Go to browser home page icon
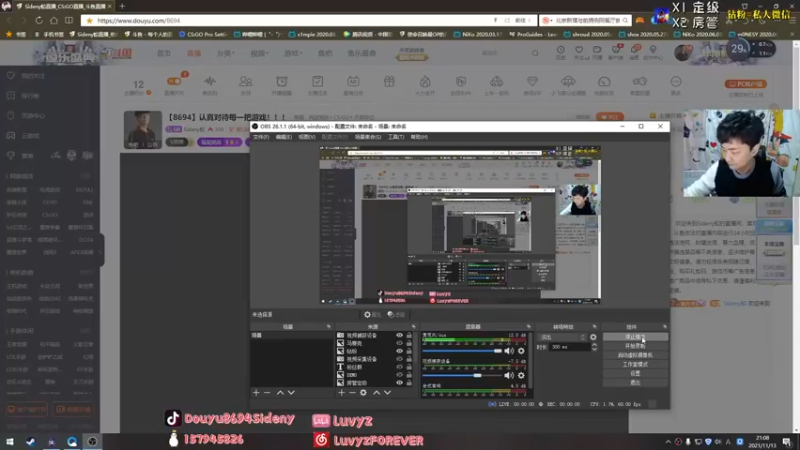The image size is (800, 450). point(54,20)
